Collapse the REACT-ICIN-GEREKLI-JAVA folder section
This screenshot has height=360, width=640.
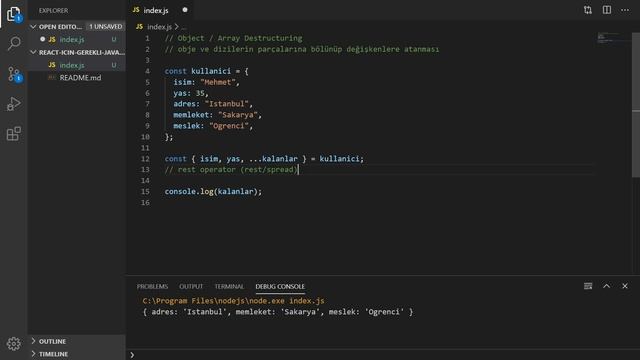[77, 52]
